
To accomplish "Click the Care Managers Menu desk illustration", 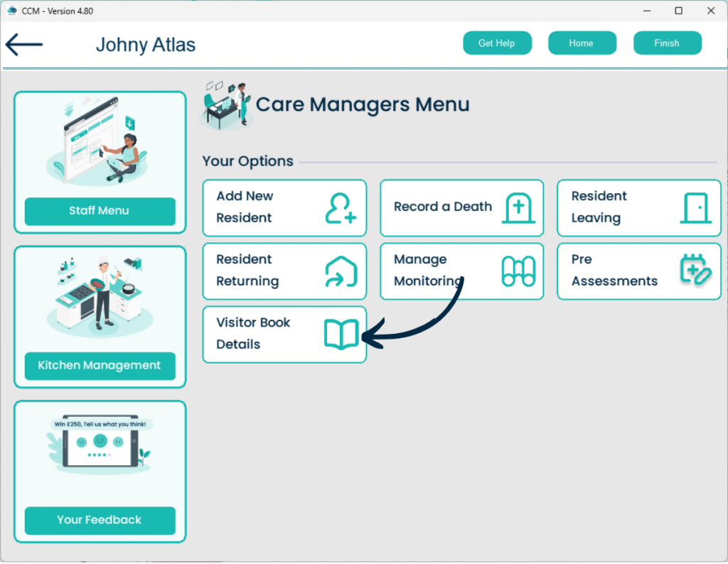I will pyautogui.click(x=225, y=105).
